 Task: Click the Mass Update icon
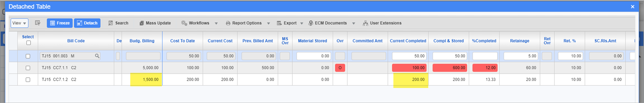142,23
